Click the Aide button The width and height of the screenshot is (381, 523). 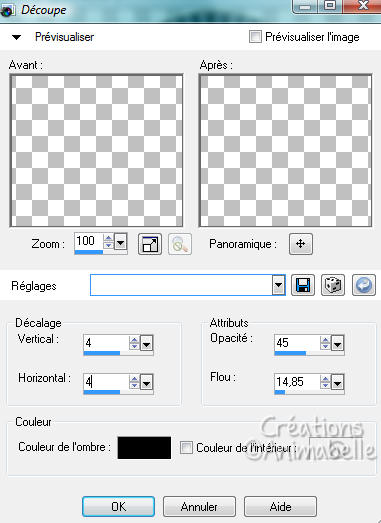(280, 507)
